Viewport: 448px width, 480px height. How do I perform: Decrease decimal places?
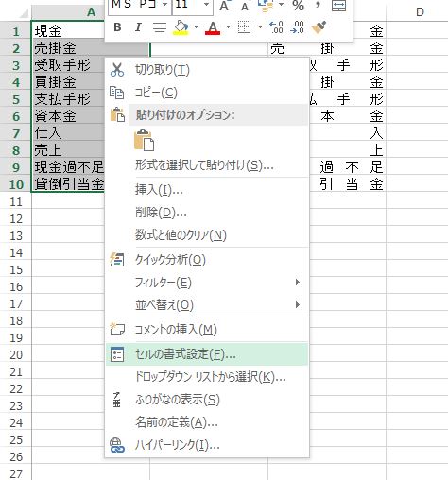[298, 27]
